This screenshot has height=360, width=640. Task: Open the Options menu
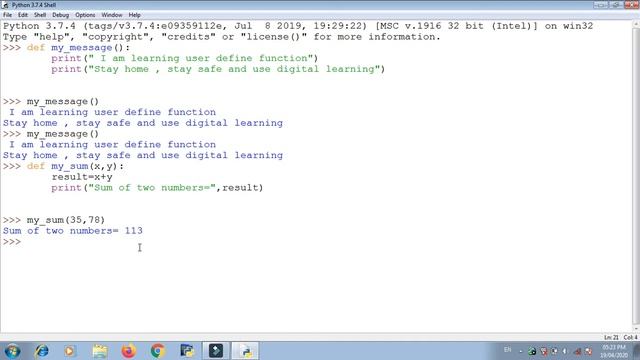(85, 15)
